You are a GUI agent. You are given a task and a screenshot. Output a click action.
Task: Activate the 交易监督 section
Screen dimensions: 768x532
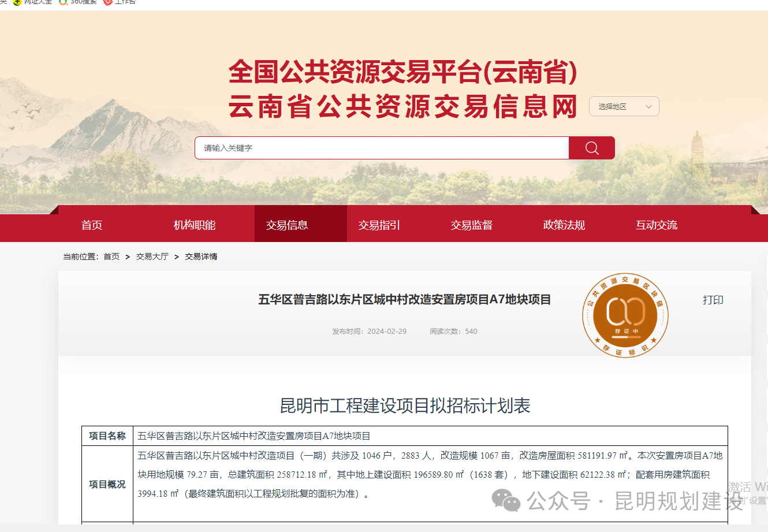click(x=472, y=225)
